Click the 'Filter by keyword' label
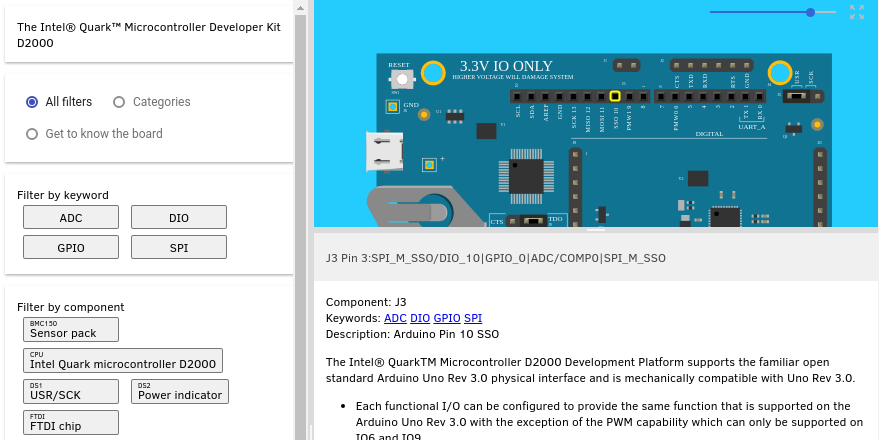879x440 pixels. coord(63,195)
